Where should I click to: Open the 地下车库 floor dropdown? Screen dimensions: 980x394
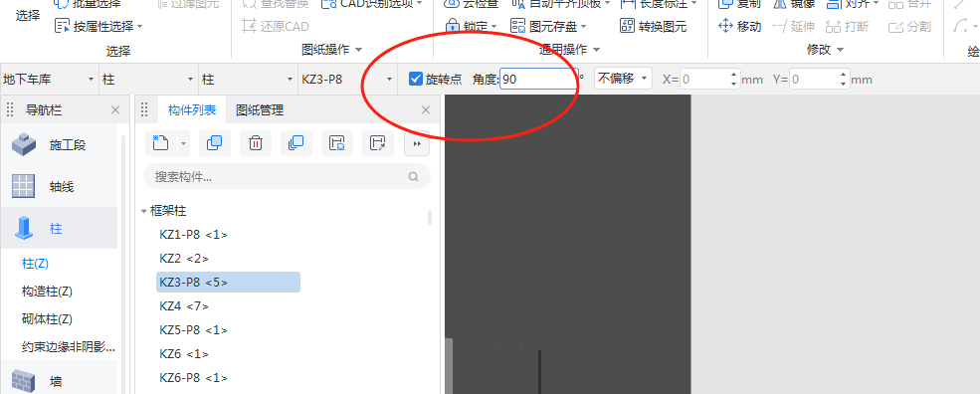click(50, 80)
